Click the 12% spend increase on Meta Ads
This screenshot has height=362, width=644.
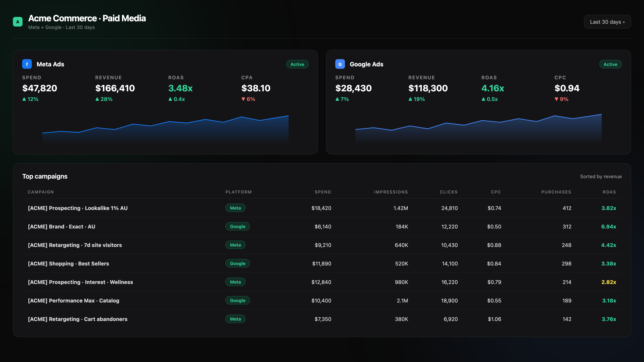(x=30, y=99)
